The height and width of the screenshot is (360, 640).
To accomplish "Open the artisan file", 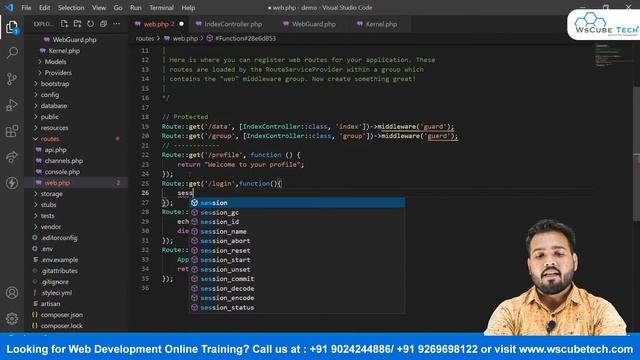I will 50,304.
